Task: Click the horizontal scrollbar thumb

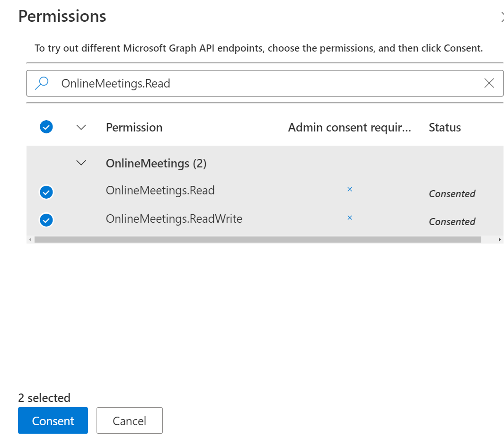Action: coord(258,239)
